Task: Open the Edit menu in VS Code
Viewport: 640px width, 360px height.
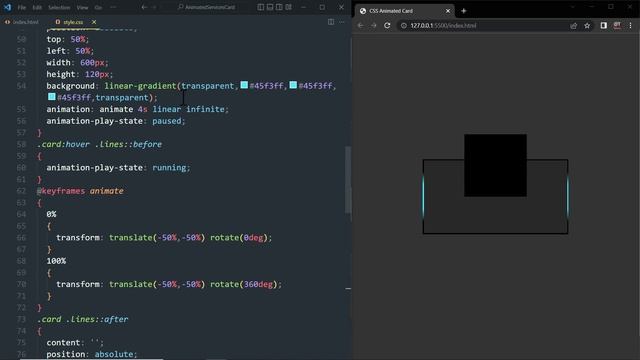Action: click(x=37, y=7)
